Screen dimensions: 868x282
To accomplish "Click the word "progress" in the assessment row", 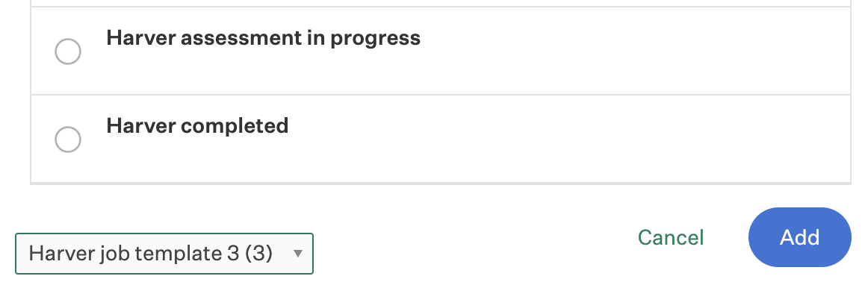I will (375, 39).
